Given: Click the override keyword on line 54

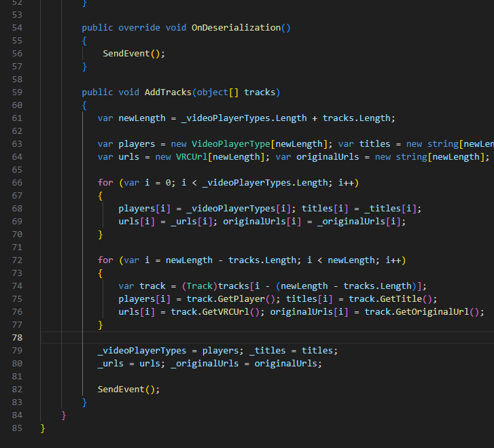Looking at the screenshot, I should 139,28.
